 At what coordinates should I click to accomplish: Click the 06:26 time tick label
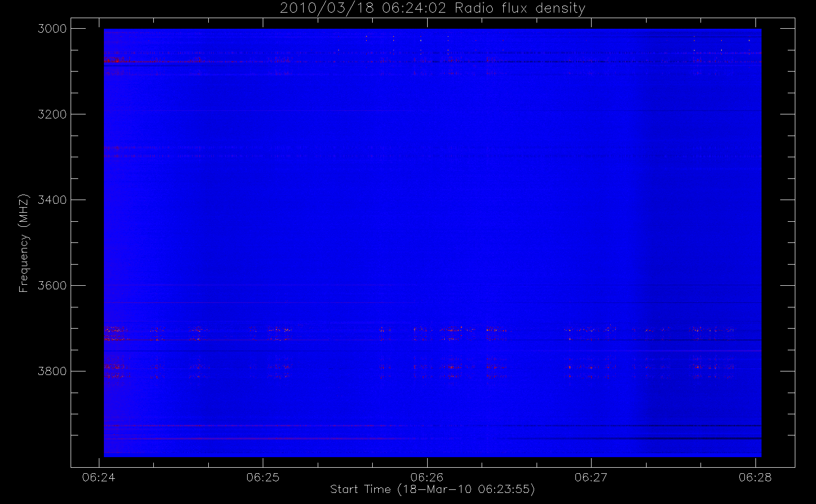427,477
